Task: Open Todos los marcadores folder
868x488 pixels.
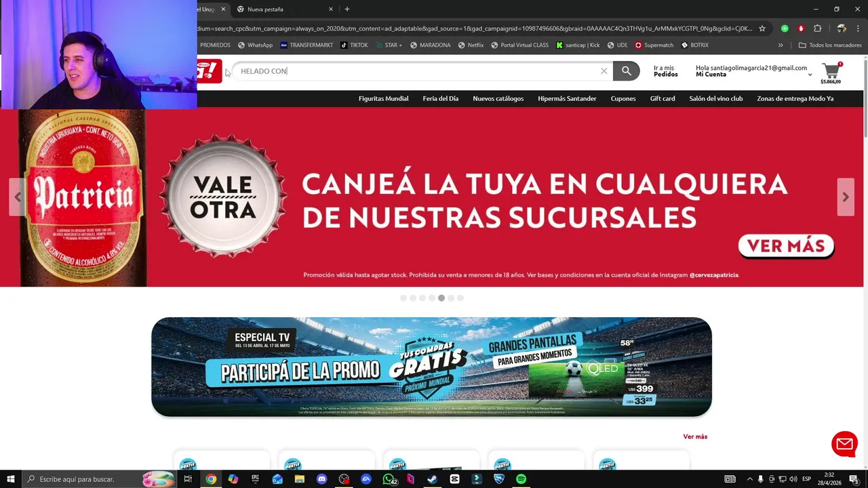Action: tap(830, 45)
